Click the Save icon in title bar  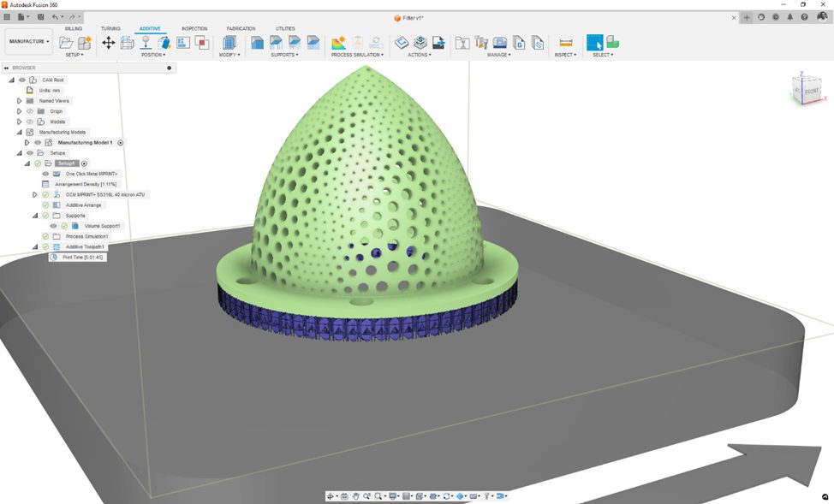point(42,16)
